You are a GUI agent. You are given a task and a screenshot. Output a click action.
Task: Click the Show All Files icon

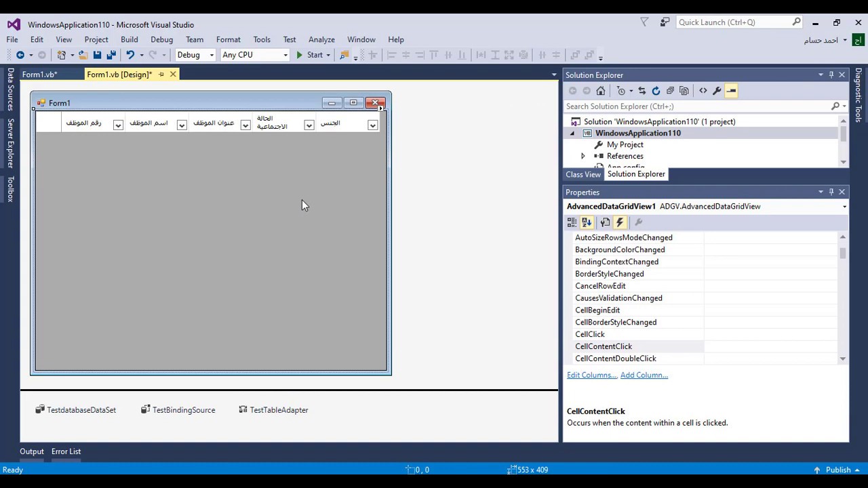(684, 91)
